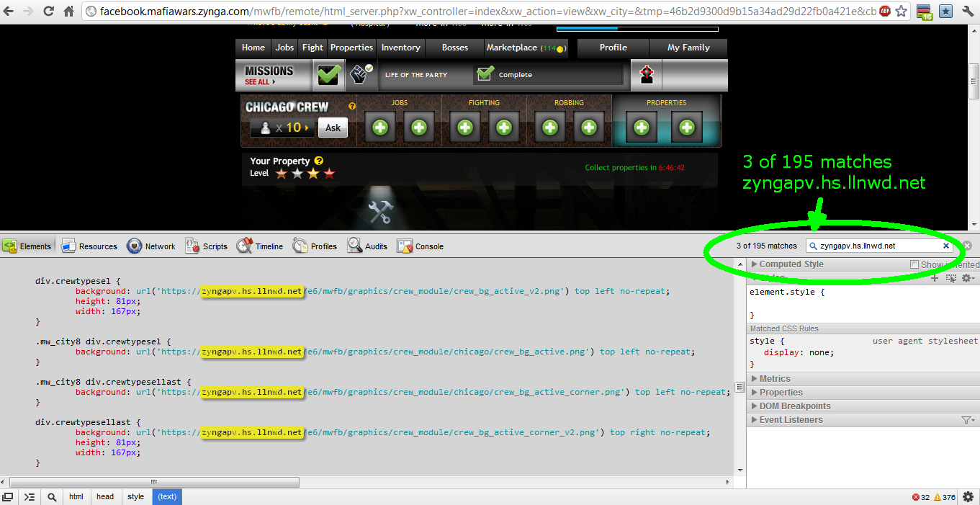Open the Profile tab
The width and height of the screenshot is (980, 505).
click(613, 48)
